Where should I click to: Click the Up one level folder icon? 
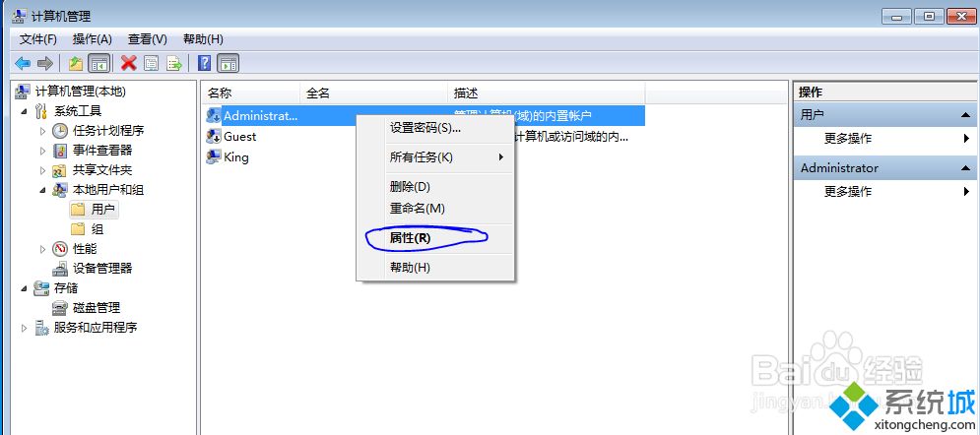point(76,63)
